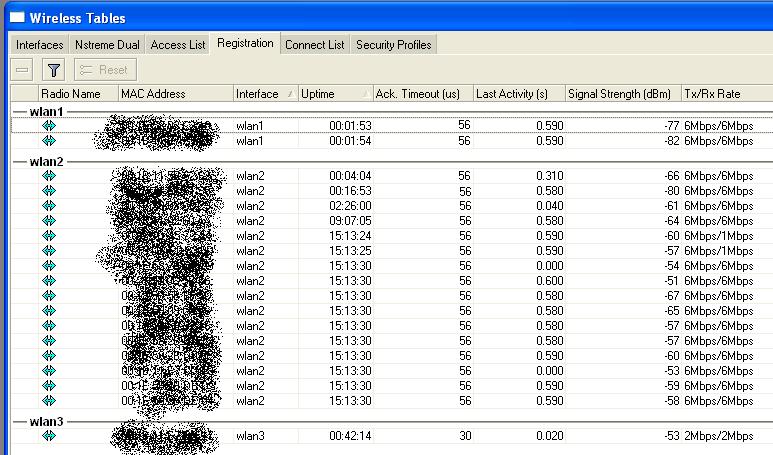Switch to the Access List tab
This screenshot has height=455, width=773.
pos(177,45)
